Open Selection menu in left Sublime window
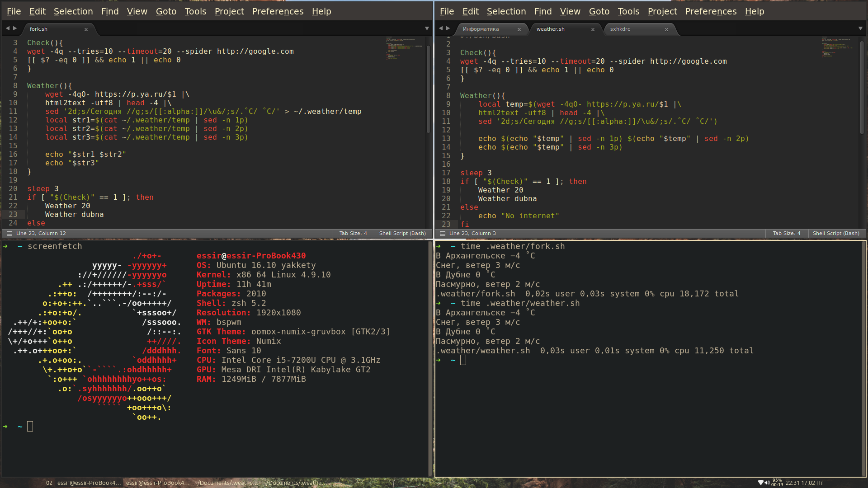 (x=73, y=11)
